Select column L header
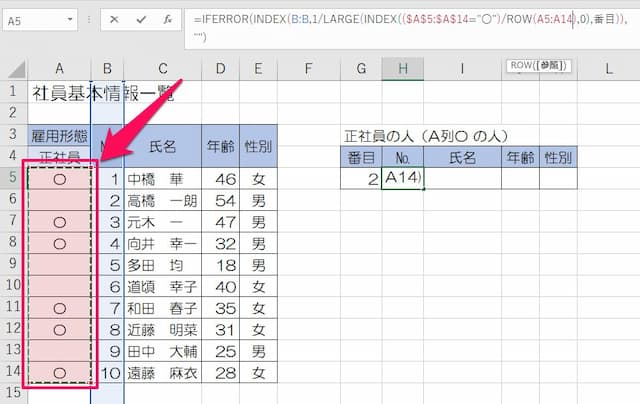 (609, 69)
